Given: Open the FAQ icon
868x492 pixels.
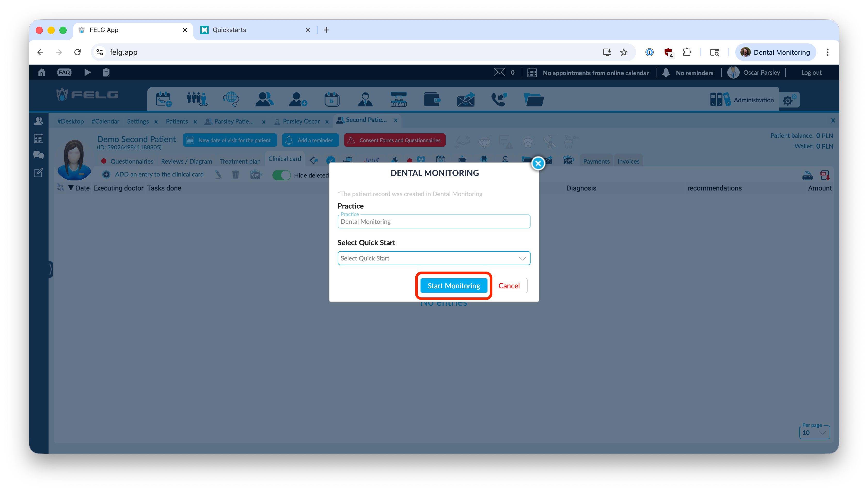Looking at the screenshot, I should [64, 72].
